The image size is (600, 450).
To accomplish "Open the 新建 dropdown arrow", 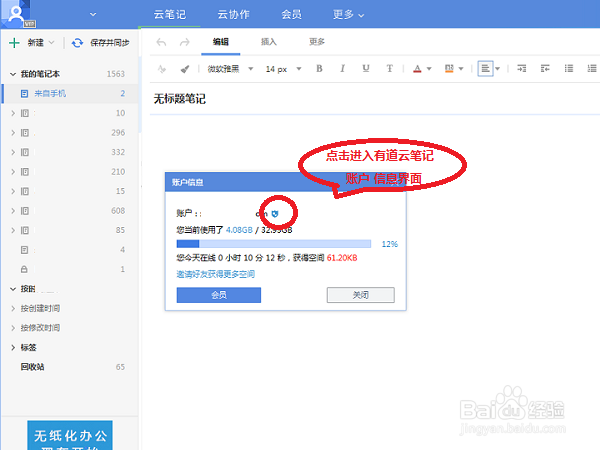I will pyautogui.click(x=51, y=42).
